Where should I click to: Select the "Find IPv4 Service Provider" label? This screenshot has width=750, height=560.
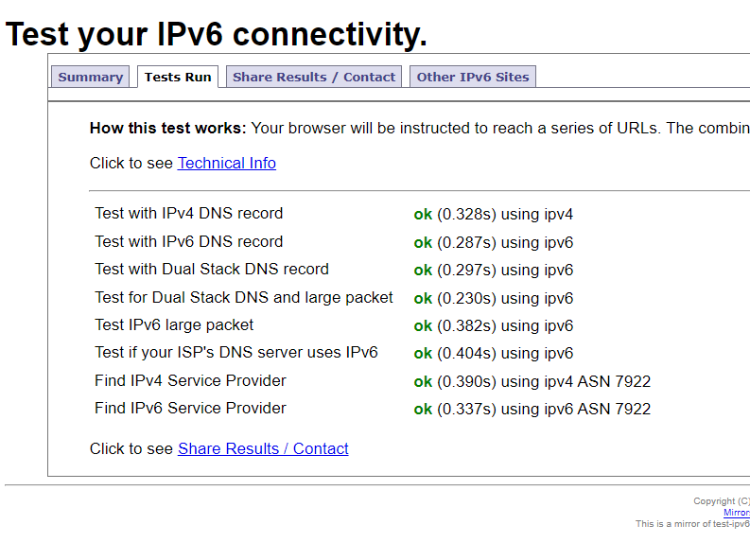190,380
